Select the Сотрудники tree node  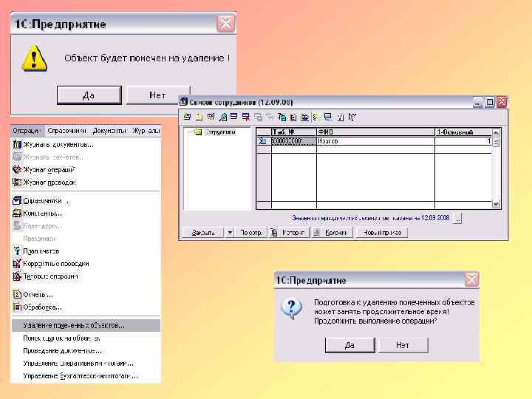(x=221, y=132)
